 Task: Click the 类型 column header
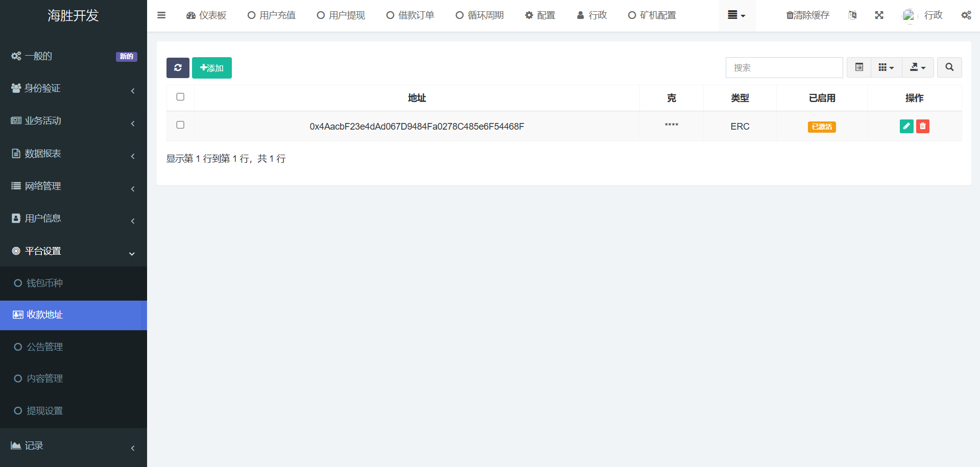[x=740, y=98]
